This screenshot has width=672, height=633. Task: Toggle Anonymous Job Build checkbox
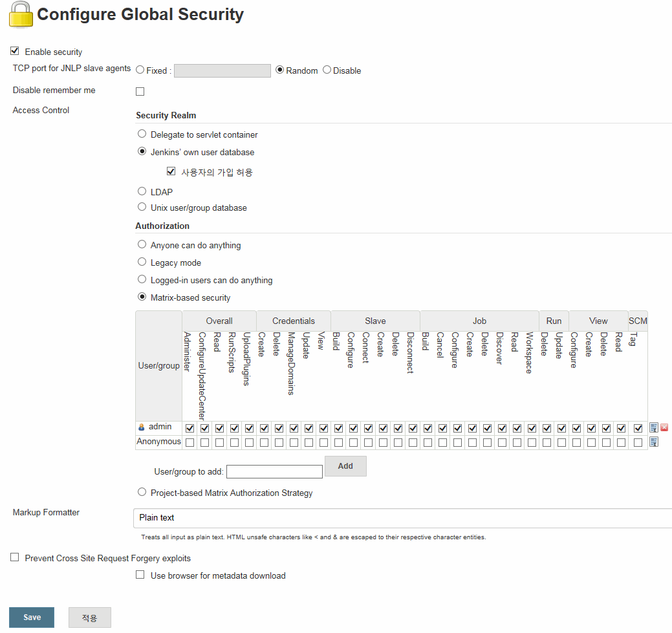(x=428, y=442)
